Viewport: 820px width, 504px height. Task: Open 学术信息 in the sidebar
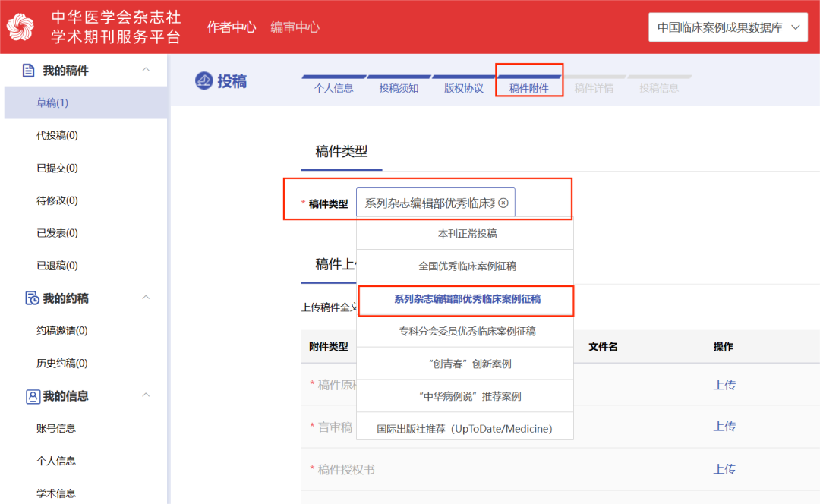56,493
